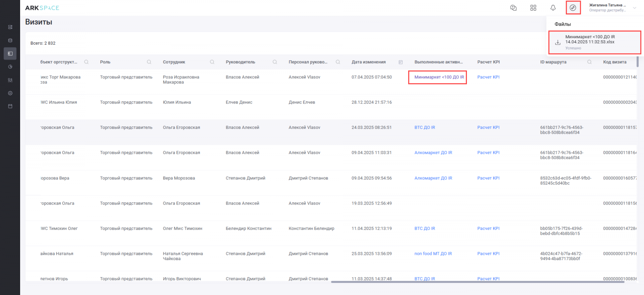Select the active Visits item in sidebar
This screenshot has width=644, height=295.
pyautogui.click(x=10, y=54)
